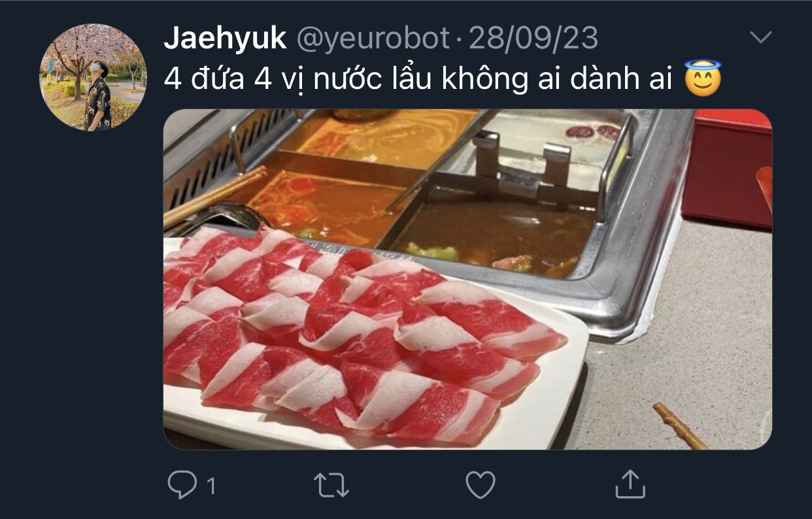Viewport: 812px width, 519px height.
Task: Click the red box in the photo
Action: pyautogui.click(x=727, y=167)
